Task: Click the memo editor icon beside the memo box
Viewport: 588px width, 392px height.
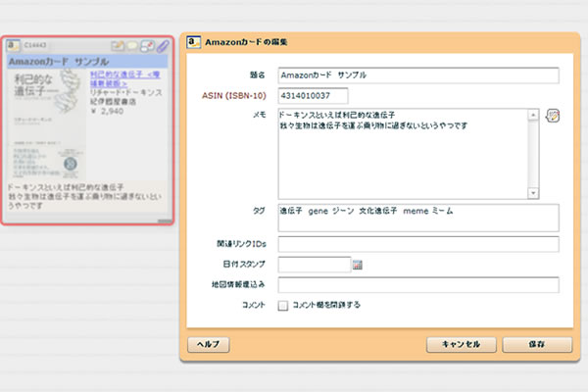Action: [553, 116]
